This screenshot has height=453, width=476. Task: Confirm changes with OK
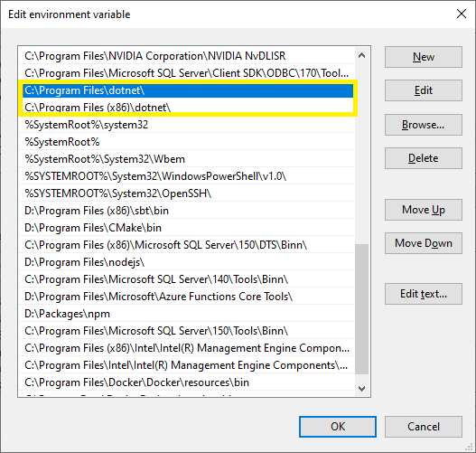pyautogui.click(x=338, y=427)
